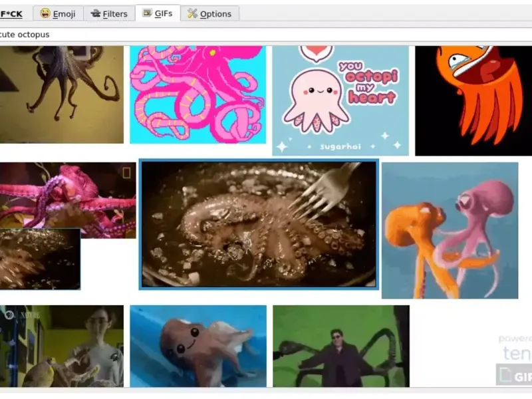The width and height of the screenshot is (532, 399).
Task: Select the Doctor Octopus green background GIF
Action: pyautogui.click(x=341, y=346)
